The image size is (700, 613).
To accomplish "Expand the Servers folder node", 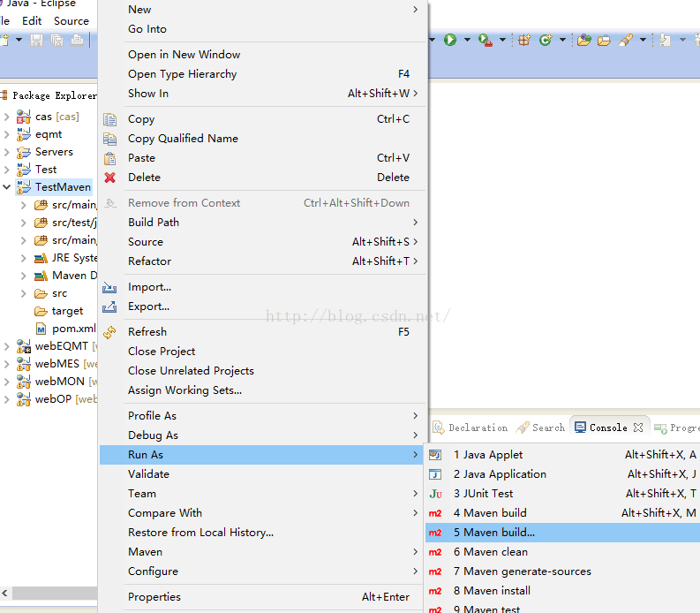I will pyautogui.click(x=7, y=152).
